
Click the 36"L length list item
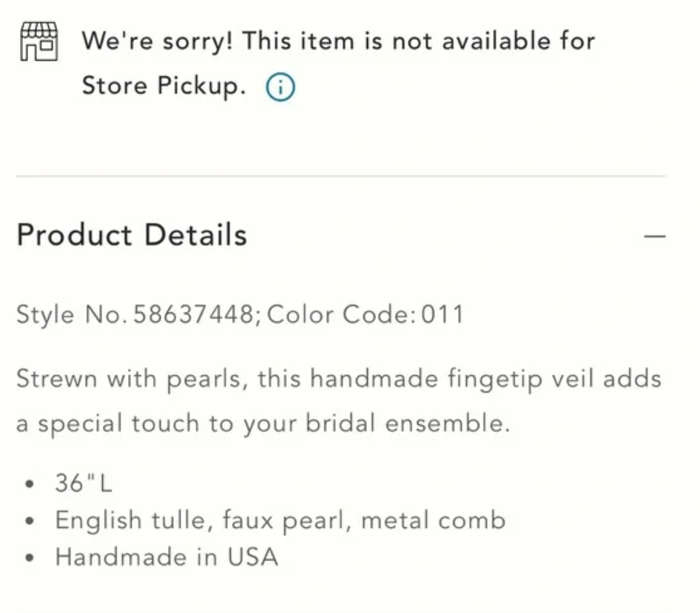point(84,483)
